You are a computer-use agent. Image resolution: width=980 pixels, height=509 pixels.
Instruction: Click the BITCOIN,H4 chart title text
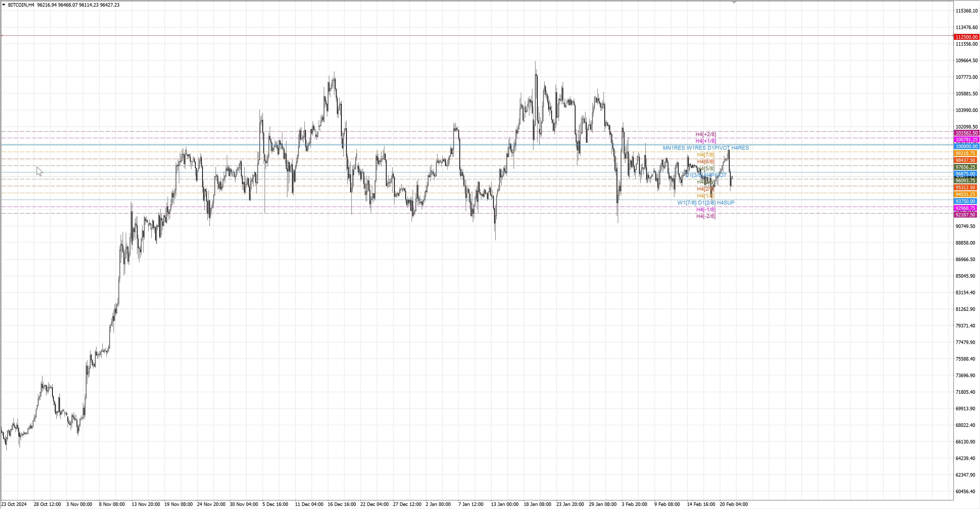point(21,5)
